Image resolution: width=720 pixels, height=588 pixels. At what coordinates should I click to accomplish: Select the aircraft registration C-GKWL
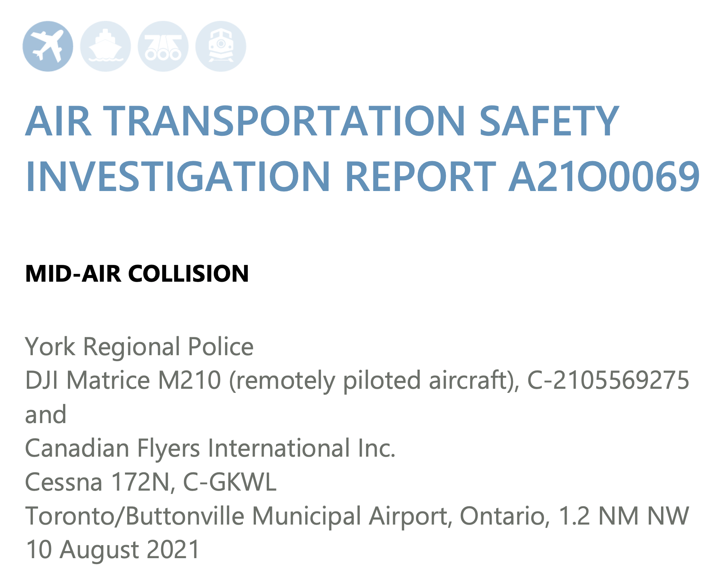[x=229, y=482]
